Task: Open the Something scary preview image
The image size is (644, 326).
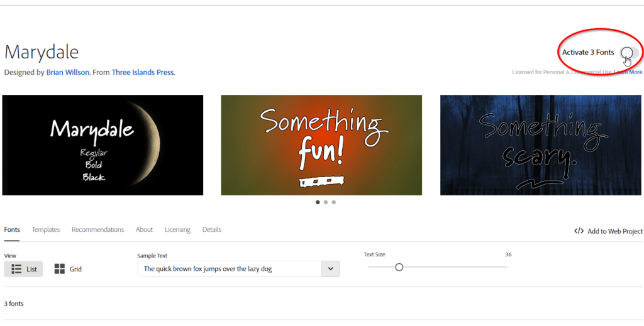Action: (540, 145)
